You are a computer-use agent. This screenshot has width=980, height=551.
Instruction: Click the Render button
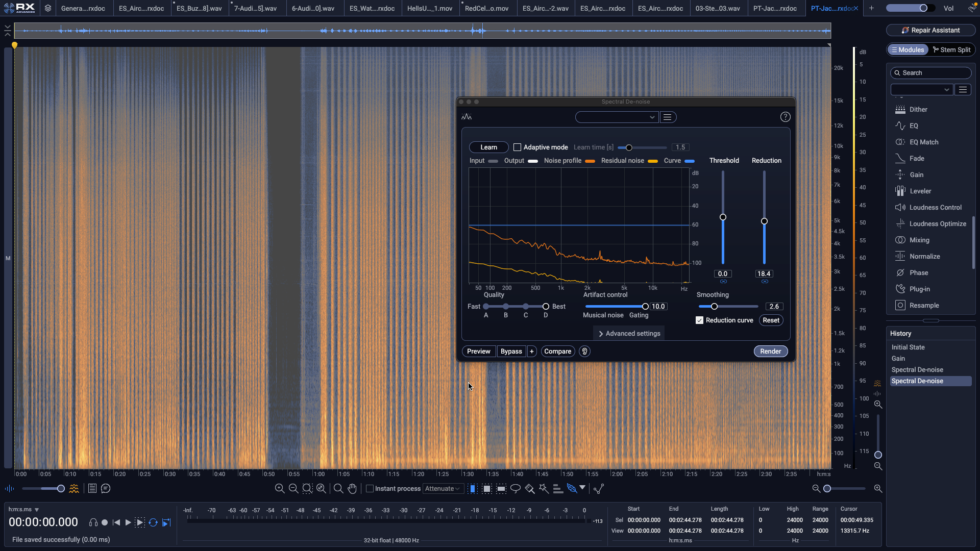[x=770, y=352]
